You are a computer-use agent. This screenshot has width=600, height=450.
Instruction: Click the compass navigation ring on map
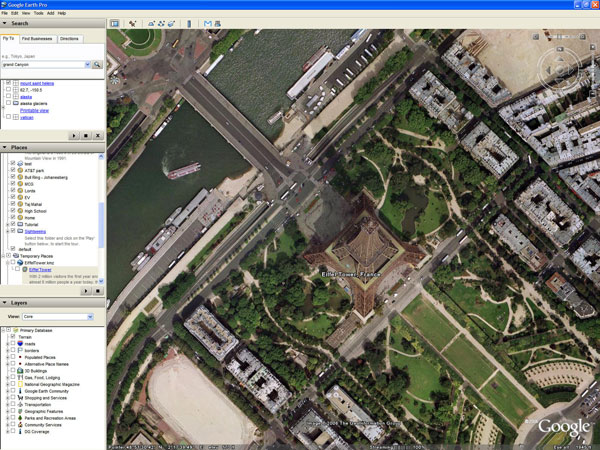pyautogui.click(x=559, y=70)
